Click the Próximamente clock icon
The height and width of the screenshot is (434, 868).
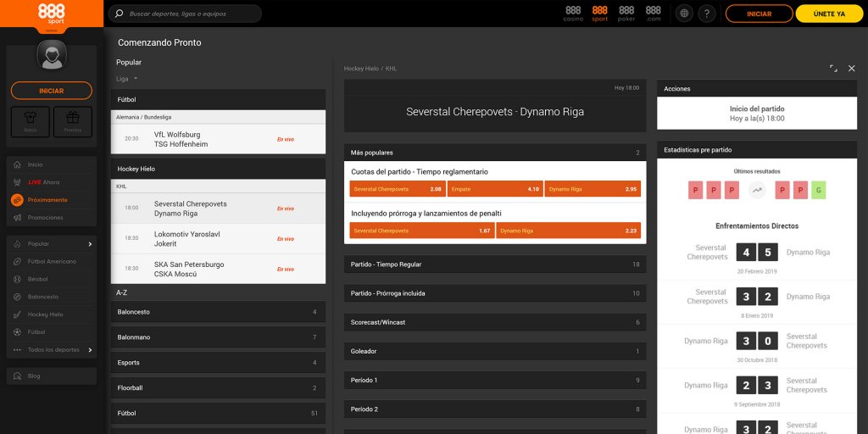click(x=17, y=200)
